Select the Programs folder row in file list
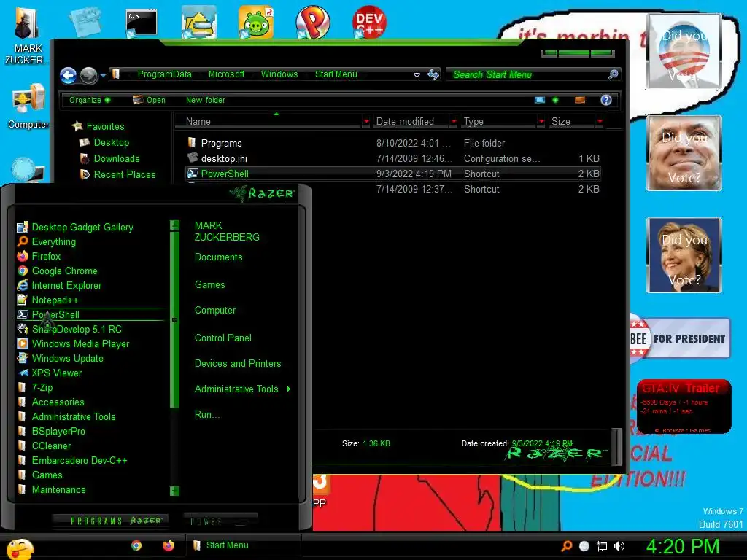The width and height of the screenshot is (747, 560). 393,144
